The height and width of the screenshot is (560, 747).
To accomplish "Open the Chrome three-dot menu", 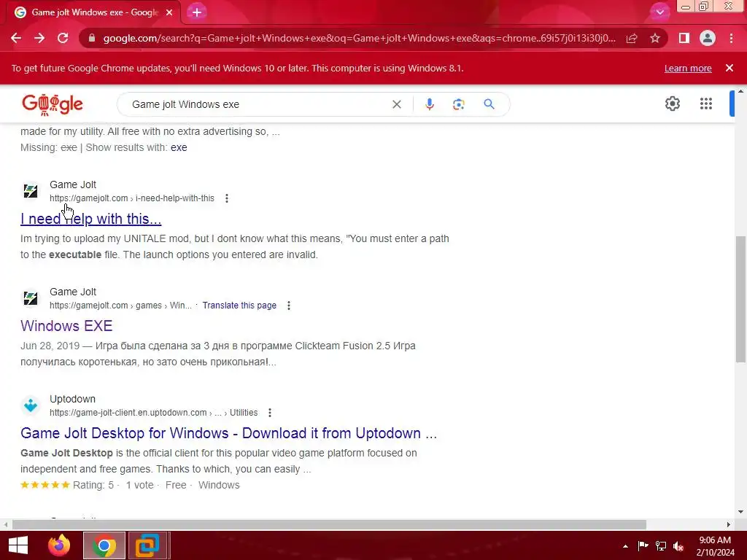I will coord(731,38).
